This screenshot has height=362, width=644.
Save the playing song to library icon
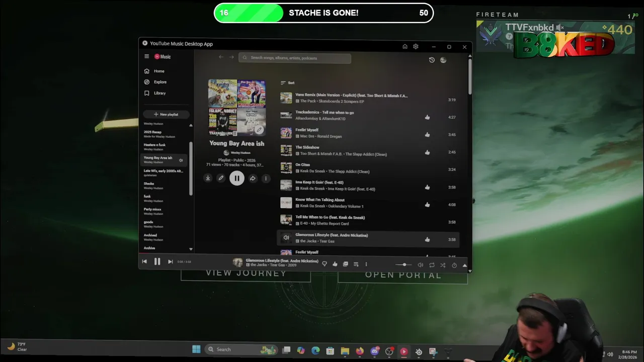point(345,264)
